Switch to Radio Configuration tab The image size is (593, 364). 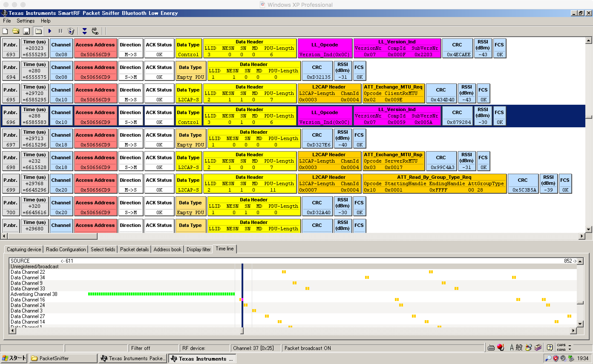(x=66, y=249)
